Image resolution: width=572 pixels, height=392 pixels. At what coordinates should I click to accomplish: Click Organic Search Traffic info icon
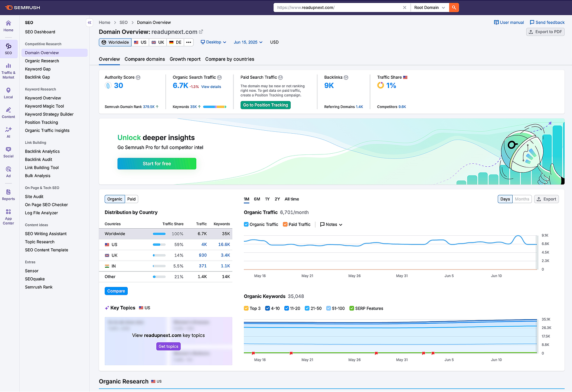point(219,78)
